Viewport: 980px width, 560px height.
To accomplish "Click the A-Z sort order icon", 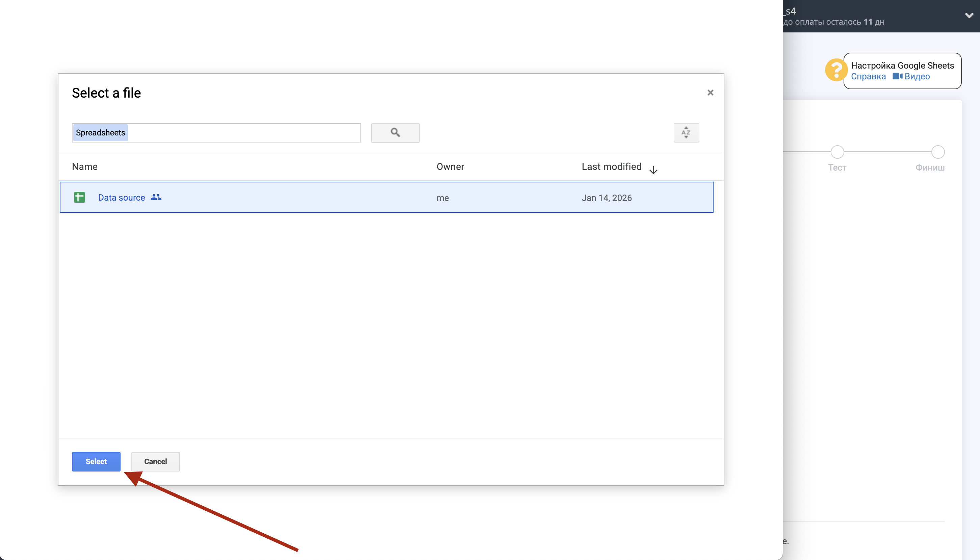I will 686,133.
